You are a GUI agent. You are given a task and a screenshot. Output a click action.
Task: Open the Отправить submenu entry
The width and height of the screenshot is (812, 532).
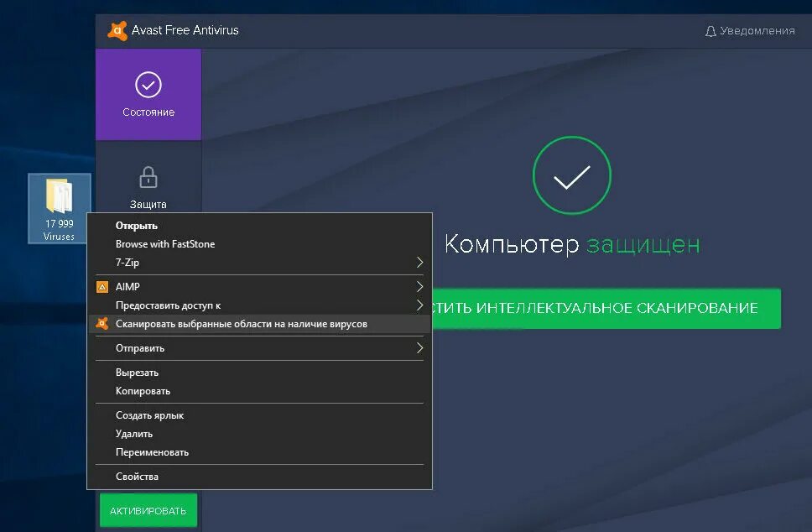pyautogui.click(x=259, y=348)
